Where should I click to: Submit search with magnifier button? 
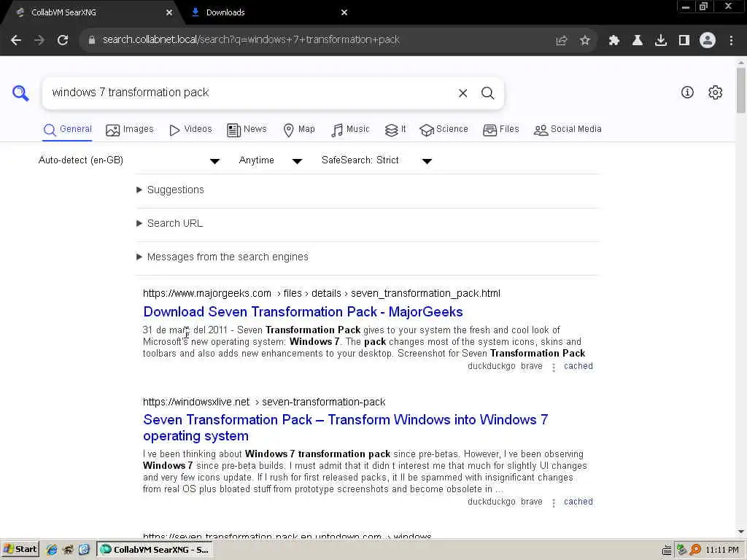tap(487, 93)
